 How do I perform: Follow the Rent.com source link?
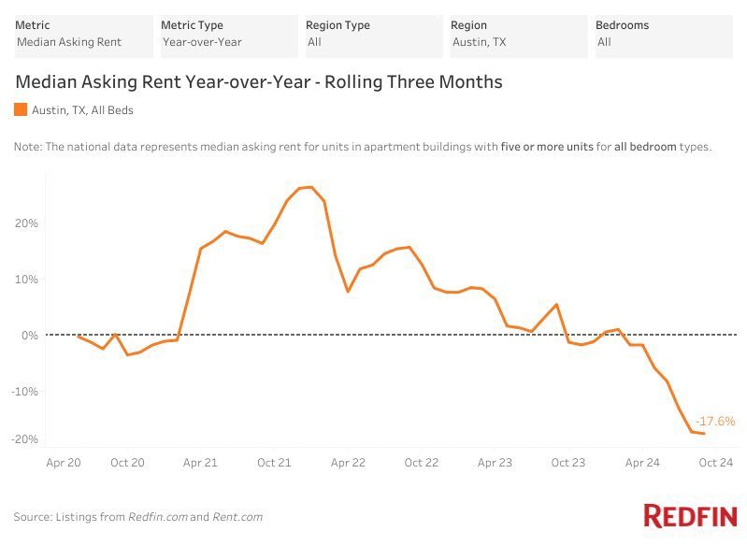pos(237,517)
